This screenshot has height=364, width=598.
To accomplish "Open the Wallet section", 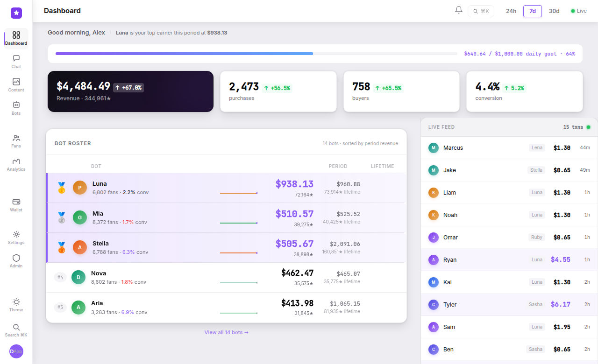I will (16, 205).
